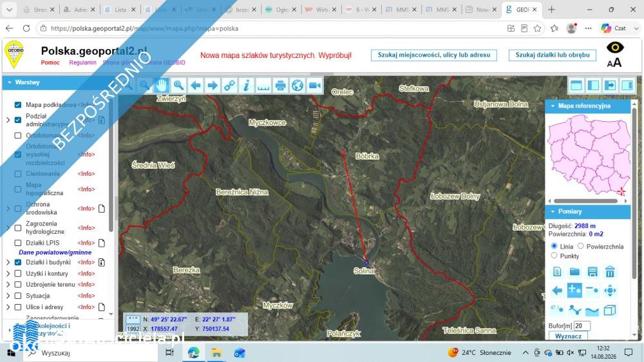
Task: Select the add point tool
Action: 574,291
